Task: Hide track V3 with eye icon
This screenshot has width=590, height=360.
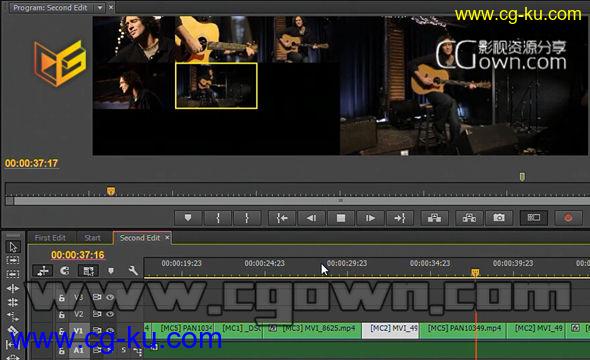Action: (110, 297)
